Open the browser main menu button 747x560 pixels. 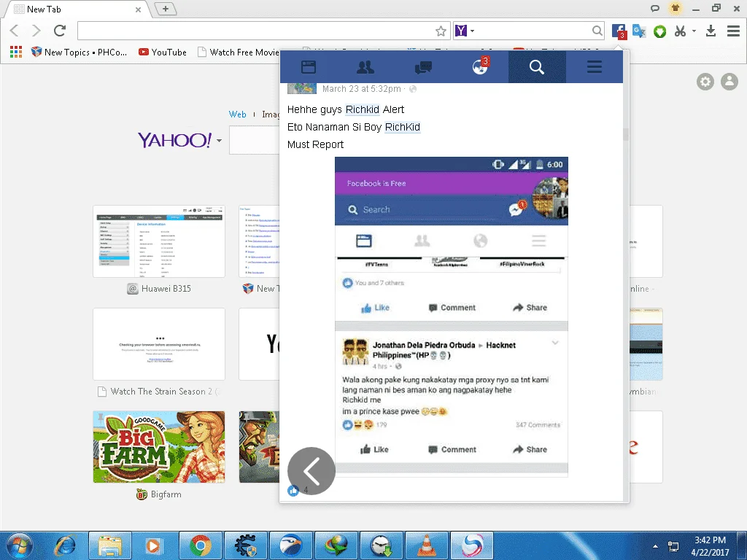pos(733,31)
